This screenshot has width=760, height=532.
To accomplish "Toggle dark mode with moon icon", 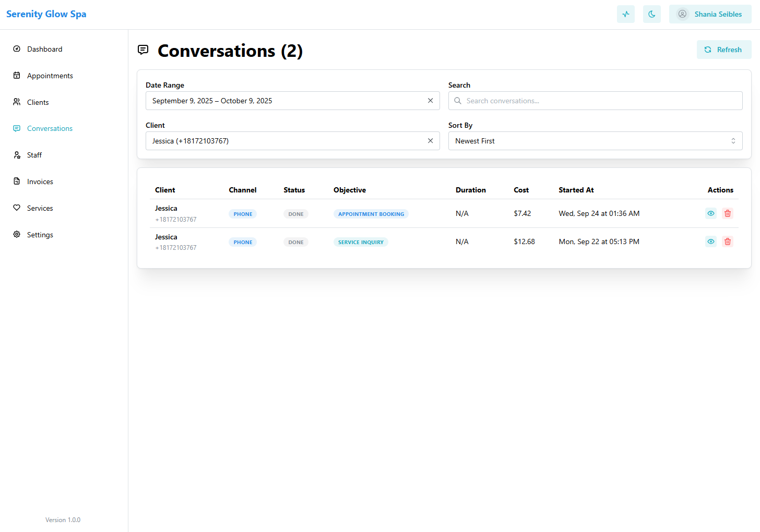I will click(x=651, y=14).
